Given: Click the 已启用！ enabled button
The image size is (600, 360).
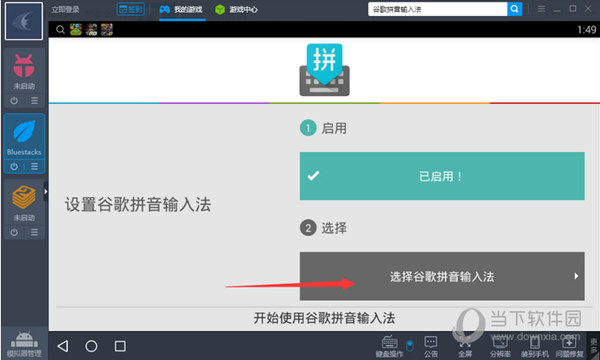Looking at the screenshot, I should tap(442, 176).
